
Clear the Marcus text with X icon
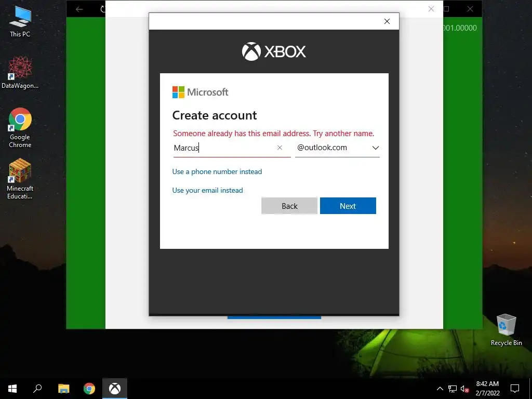pos(280,148)
